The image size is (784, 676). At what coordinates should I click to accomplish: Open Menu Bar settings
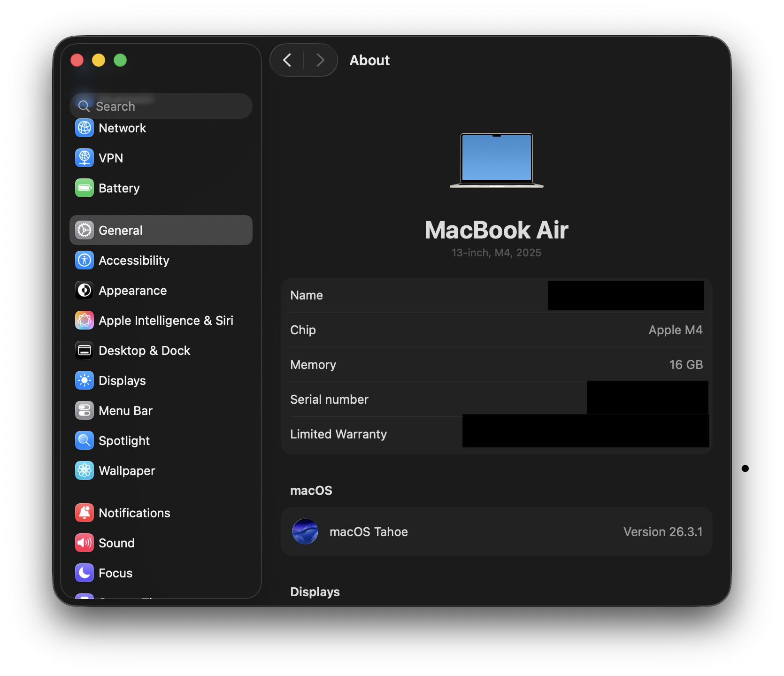click(161, 410)
